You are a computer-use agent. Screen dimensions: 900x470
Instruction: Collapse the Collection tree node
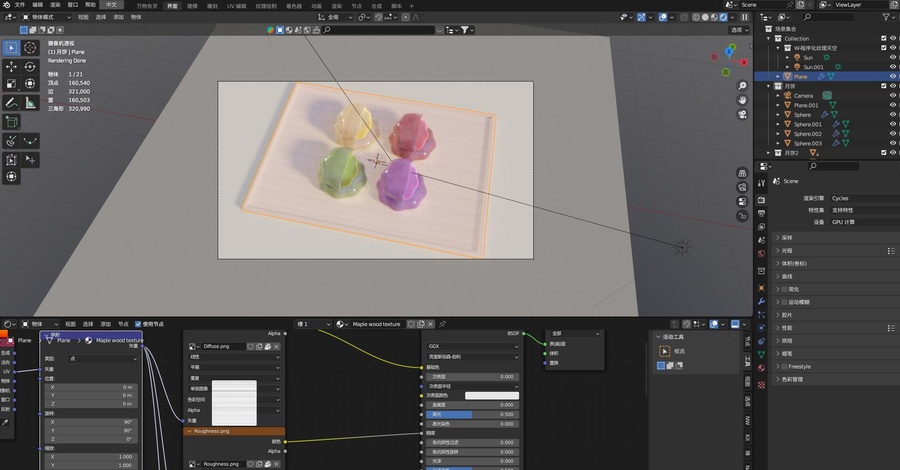point(769,38)
